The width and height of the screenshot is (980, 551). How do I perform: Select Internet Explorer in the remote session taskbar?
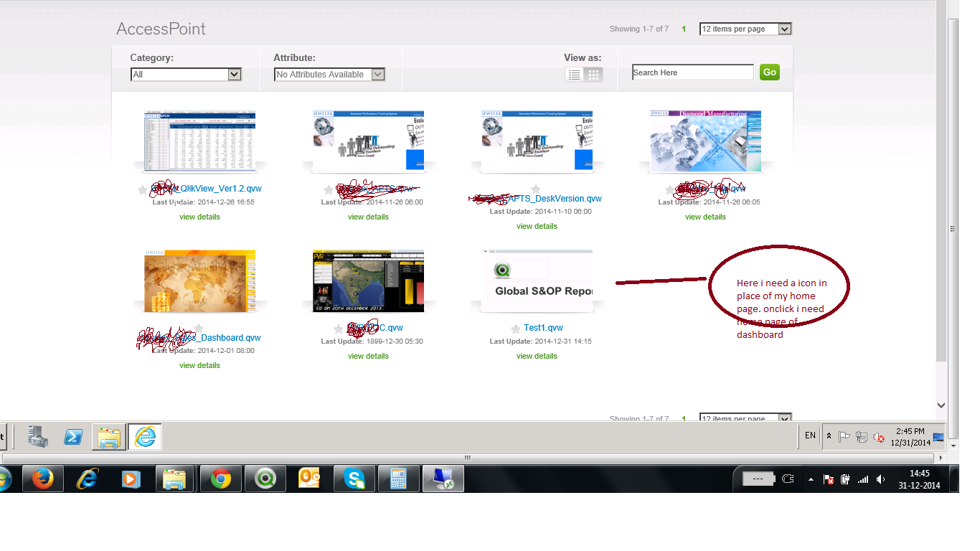tap(145, 436)
